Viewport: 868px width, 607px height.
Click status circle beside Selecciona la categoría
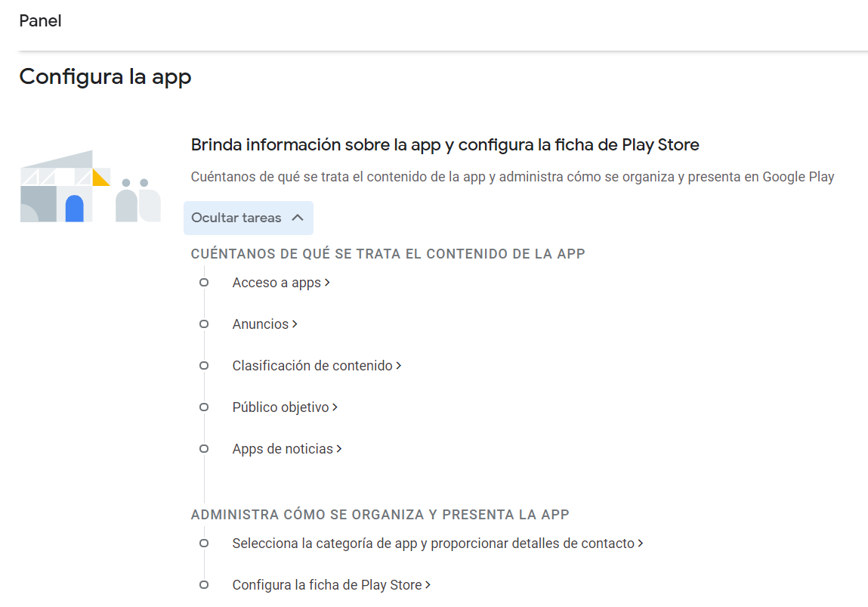coord(204,544)
